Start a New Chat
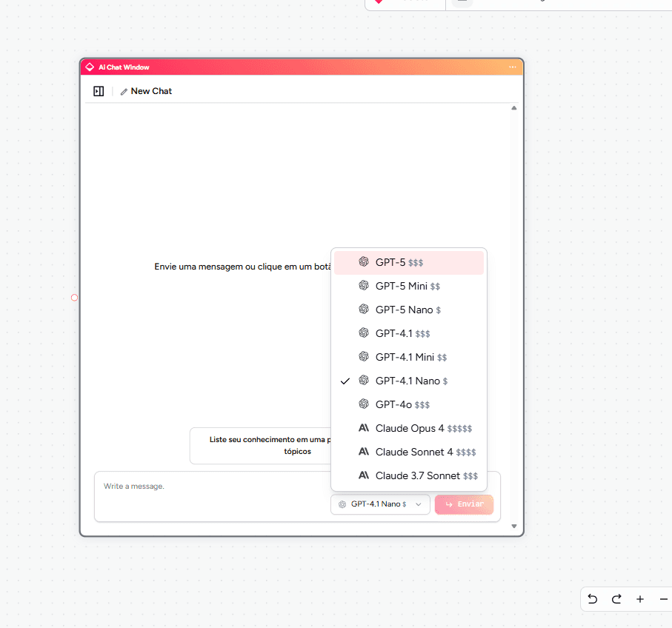This screenshot has height=628, width=672. coord(146,91)
